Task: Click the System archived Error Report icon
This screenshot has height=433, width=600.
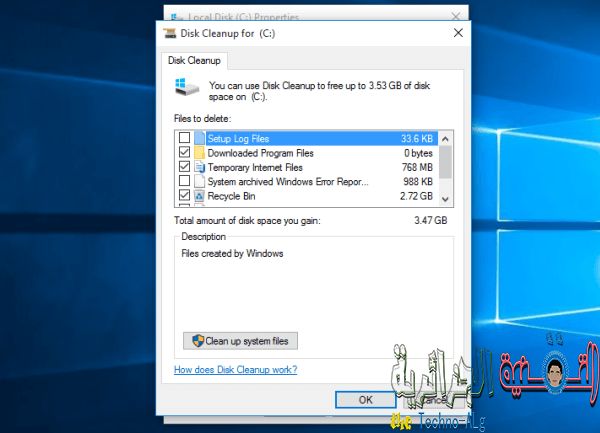Action: (x=199, y=181)
